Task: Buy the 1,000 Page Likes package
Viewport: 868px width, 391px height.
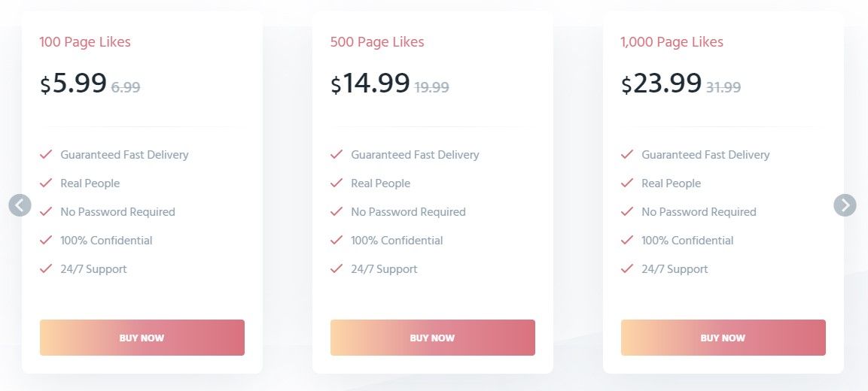Action: tap(723, 338)
